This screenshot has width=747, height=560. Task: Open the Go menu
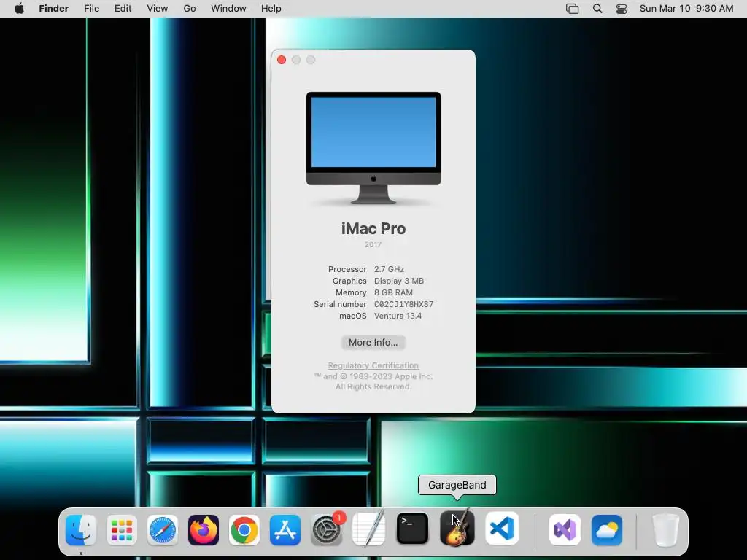190,9
